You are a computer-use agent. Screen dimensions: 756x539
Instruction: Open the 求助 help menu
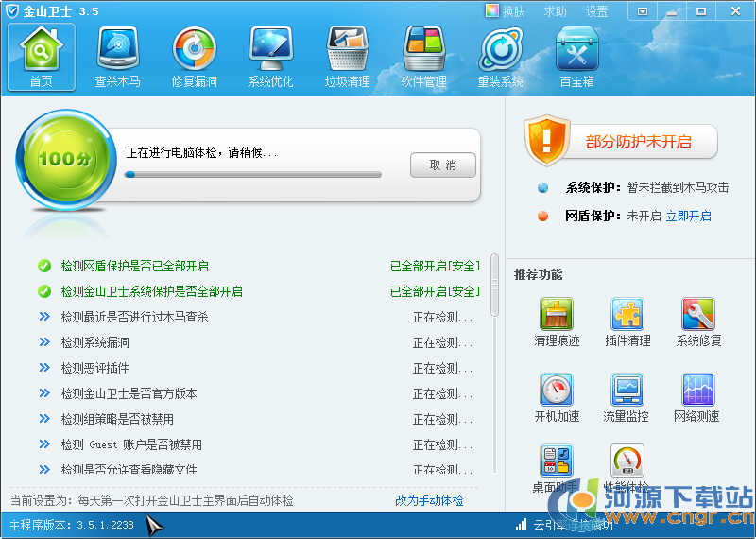[x=555, y=11]
